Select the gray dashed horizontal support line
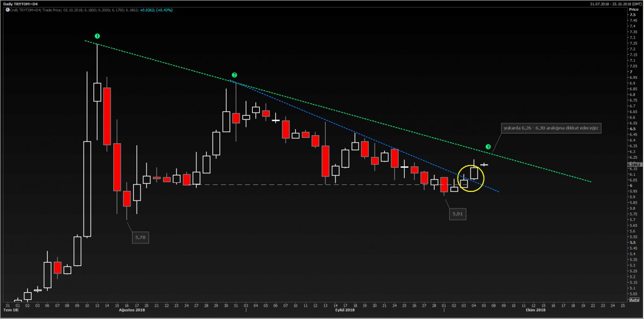644x319 pixels. pos(268,185)
